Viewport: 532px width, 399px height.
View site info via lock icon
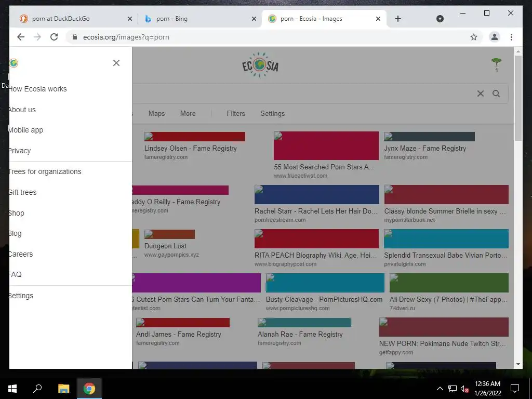tap(75, 37)
